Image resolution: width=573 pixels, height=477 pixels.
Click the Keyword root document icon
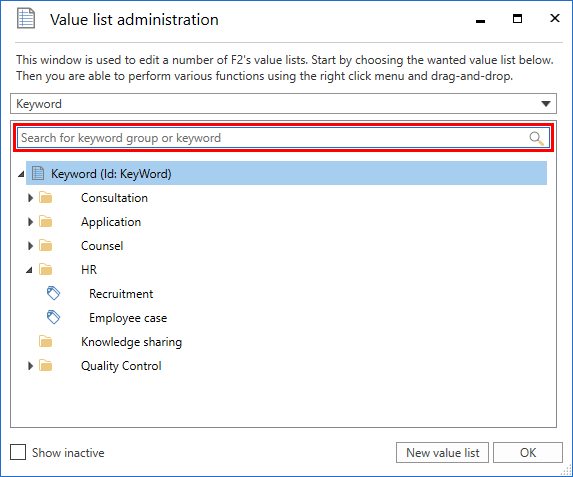(x=38, y=173)
